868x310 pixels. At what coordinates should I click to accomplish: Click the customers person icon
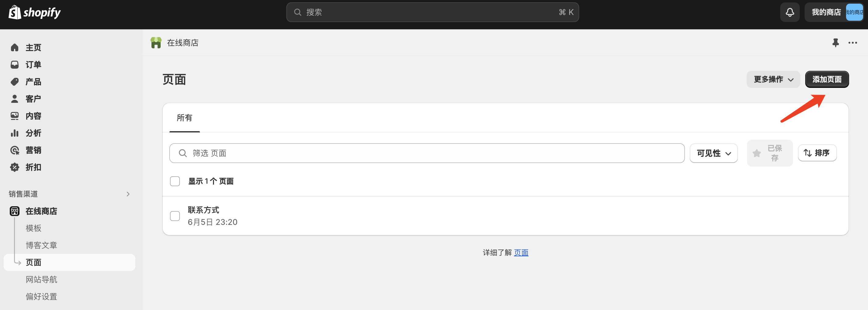tap(15, 99)
